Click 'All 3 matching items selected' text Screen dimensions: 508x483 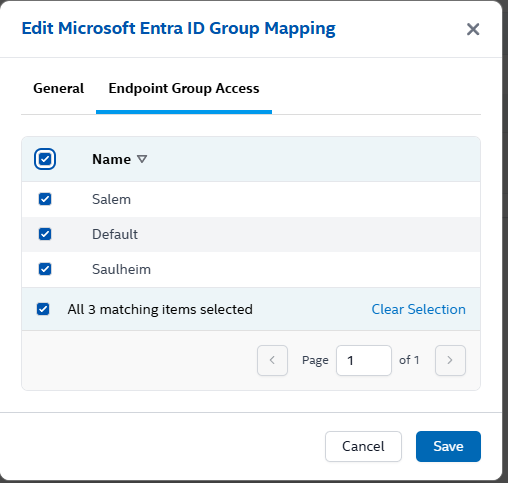click(x=160, y=309)
